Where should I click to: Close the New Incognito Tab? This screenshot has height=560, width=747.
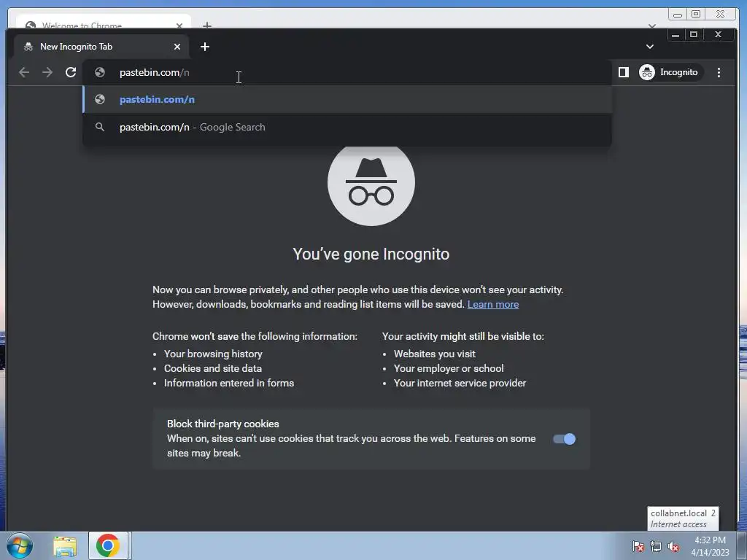pos(177,47)
